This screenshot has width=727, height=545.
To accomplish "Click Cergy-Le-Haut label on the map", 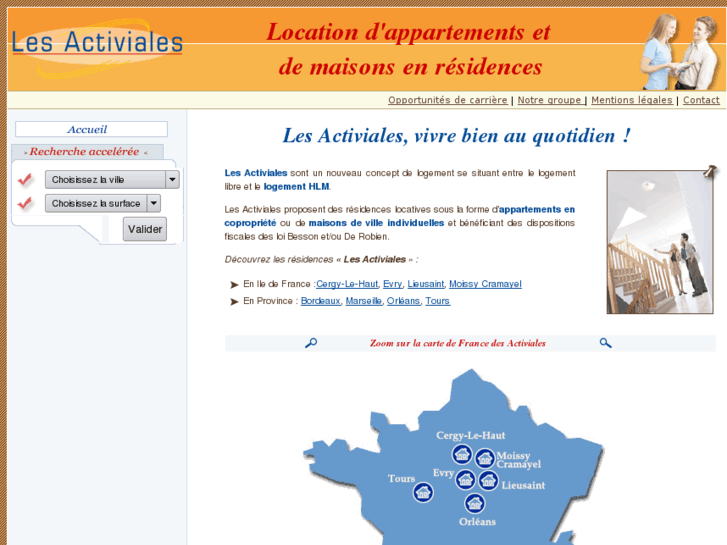I will pos(471,436).
